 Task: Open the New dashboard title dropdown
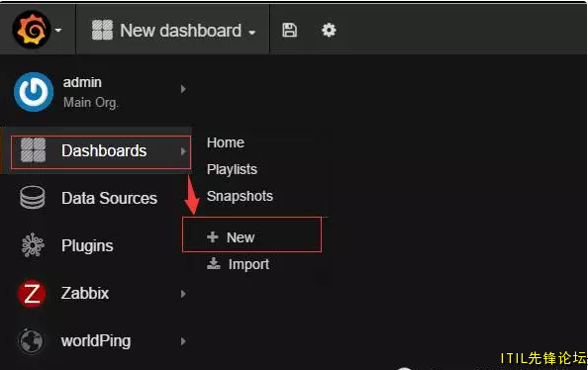click(x=174, y=30)
